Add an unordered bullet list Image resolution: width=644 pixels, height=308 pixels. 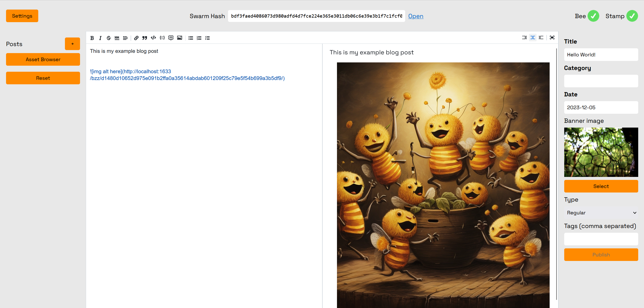tap(191, 38)
